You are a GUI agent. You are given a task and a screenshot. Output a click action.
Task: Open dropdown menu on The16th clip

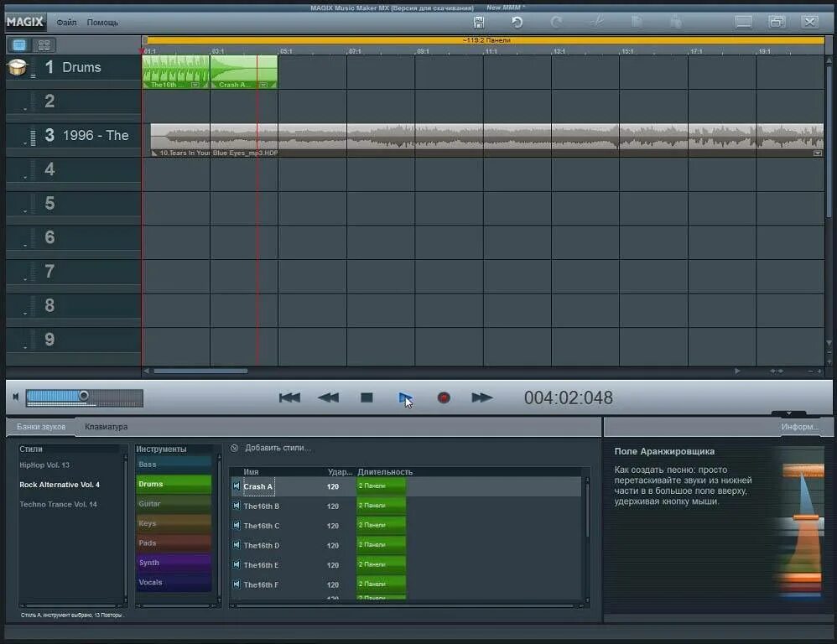pos(195,85)
